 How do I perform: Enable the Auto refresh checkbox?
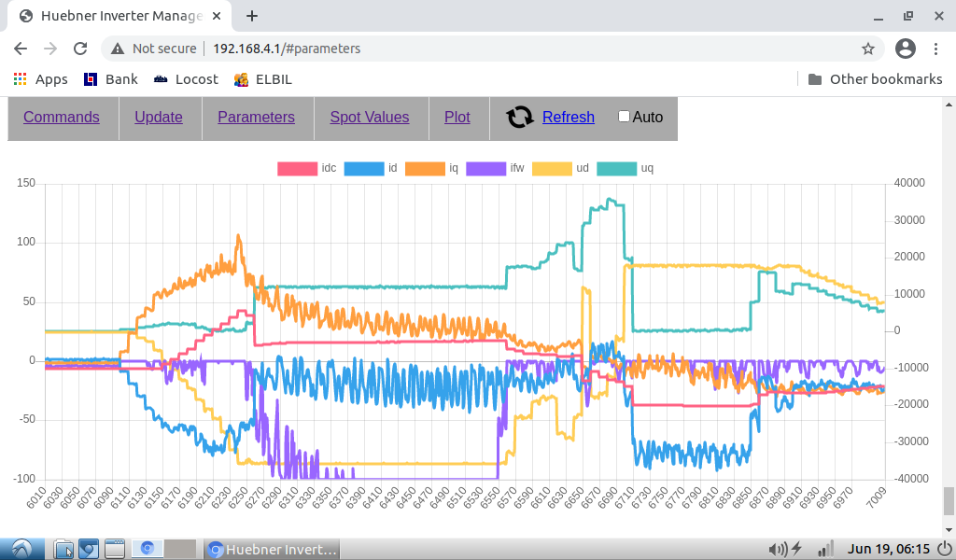(624, 117)
